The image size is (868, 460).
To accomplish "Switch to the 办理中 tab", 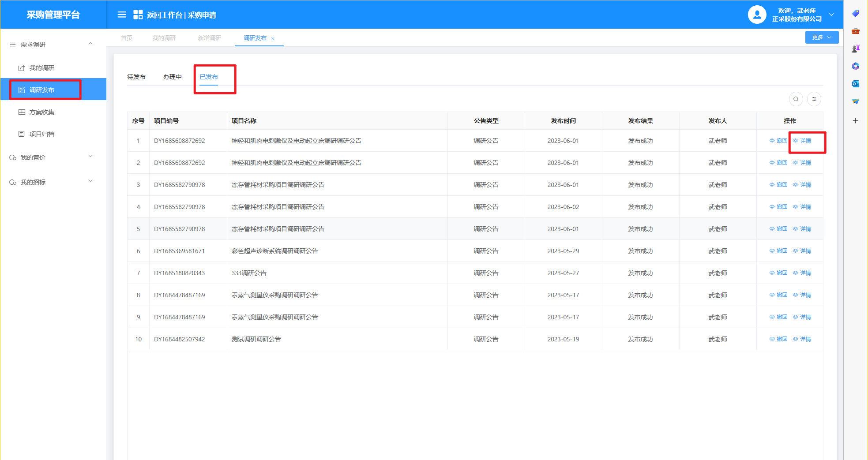I will pyautogui.click(x=172, y=77).
